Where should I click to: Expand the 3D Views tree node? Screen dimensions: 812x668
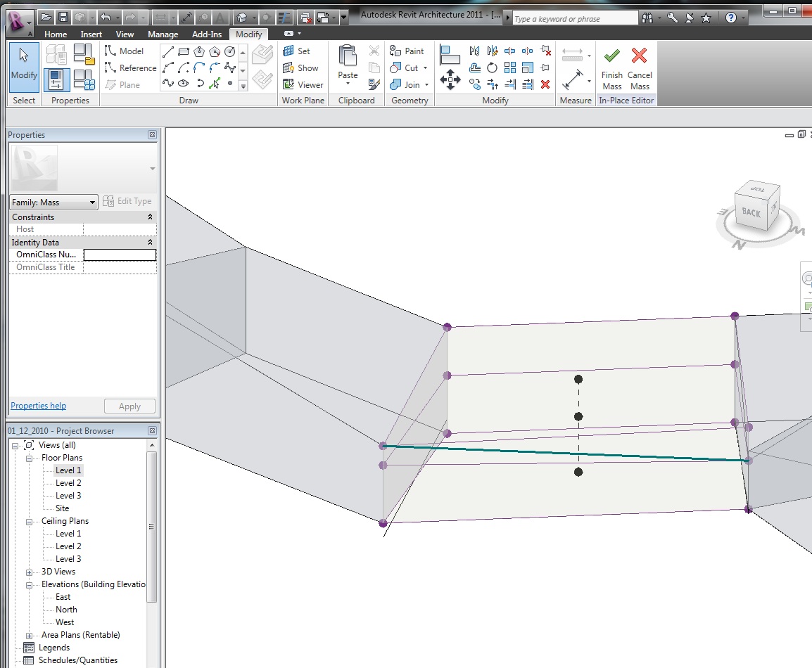[x=30, y=572]
